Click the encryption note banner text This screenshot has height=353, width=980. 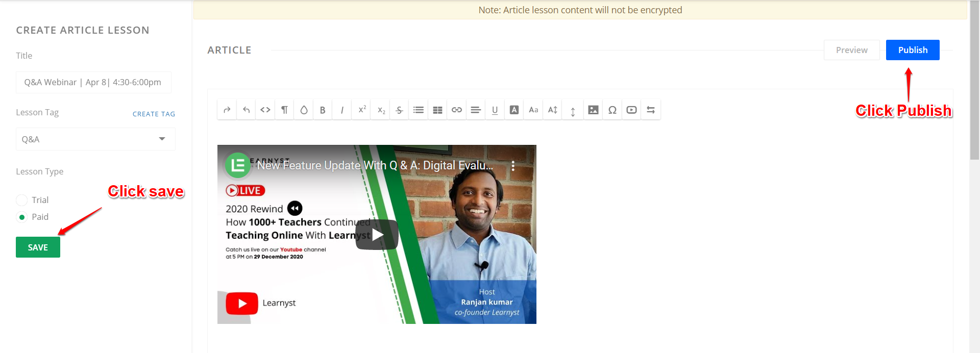580,10
